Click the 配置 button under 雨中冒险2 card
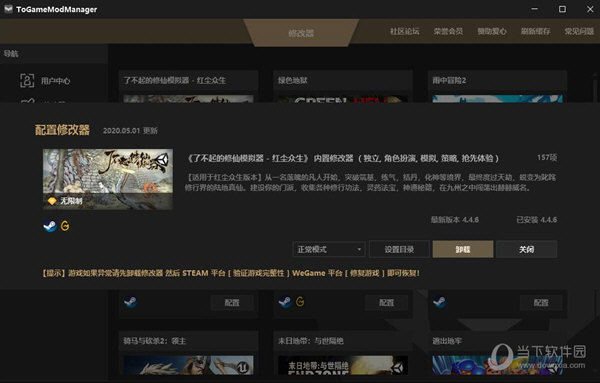The width and height of the screenshot is (600, 383). 541,303
